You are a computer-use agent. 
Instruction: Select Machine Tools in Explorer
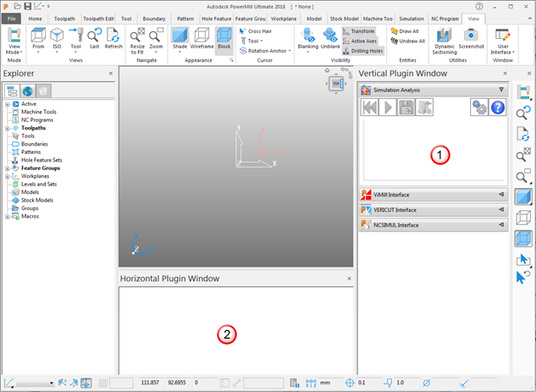point(39,112)
